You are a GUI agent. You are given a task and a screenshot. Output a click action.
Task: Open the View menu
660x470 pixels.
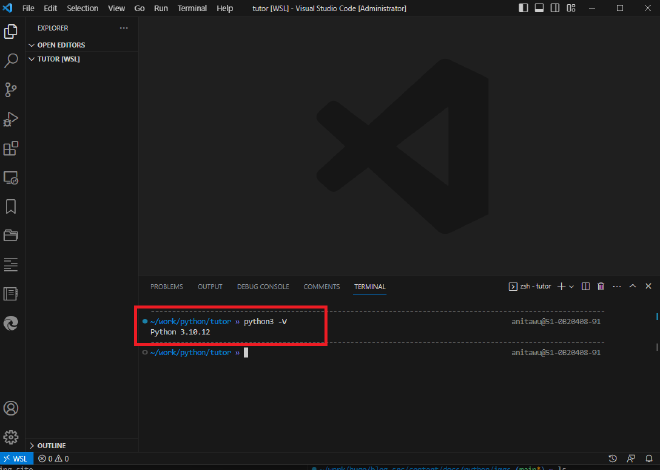(116, 8)
